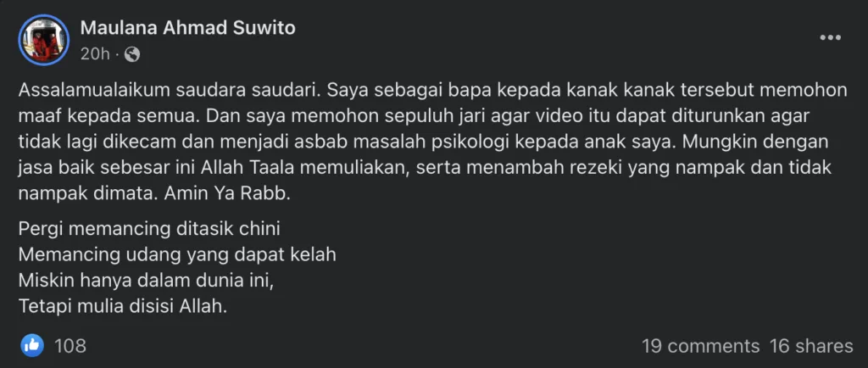Open the 19 comments link
Screen dimensions: 868x368
(700, 347)
